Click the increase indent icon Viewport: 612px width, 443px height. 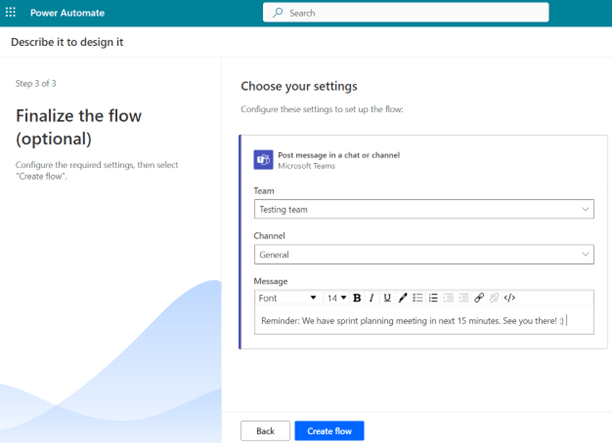point(463,298)
